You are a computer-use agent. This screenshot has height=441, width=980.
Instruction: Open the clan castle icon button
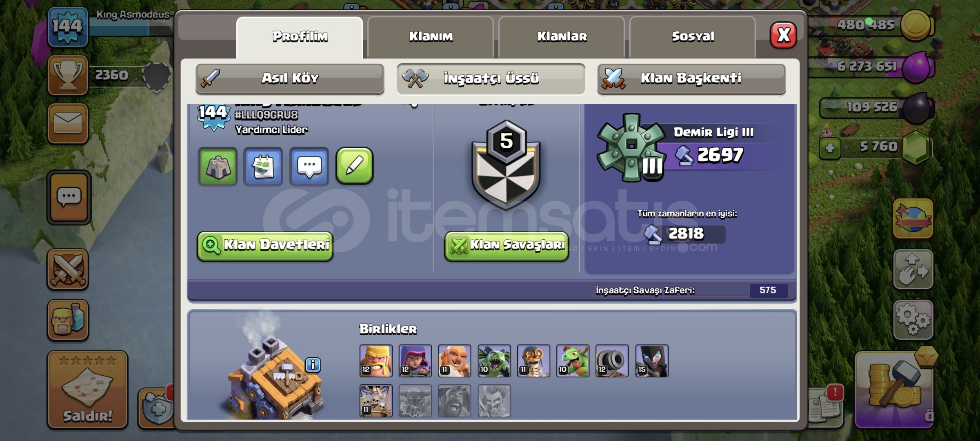pos(218,167)
